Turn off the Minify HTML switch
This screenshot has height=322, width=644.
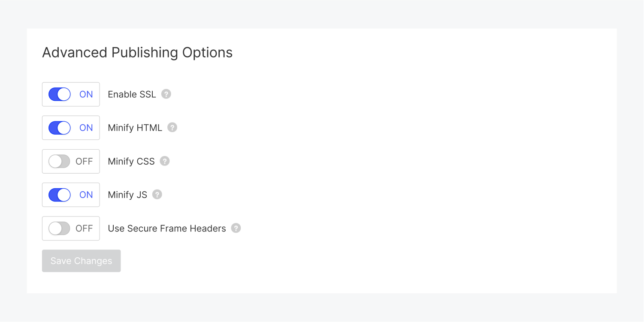[60, 128]
